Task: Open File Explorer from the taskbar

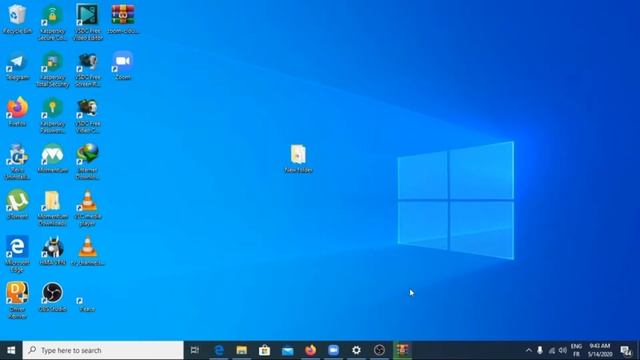Action: pyautogui.click(x=242, y=350)
